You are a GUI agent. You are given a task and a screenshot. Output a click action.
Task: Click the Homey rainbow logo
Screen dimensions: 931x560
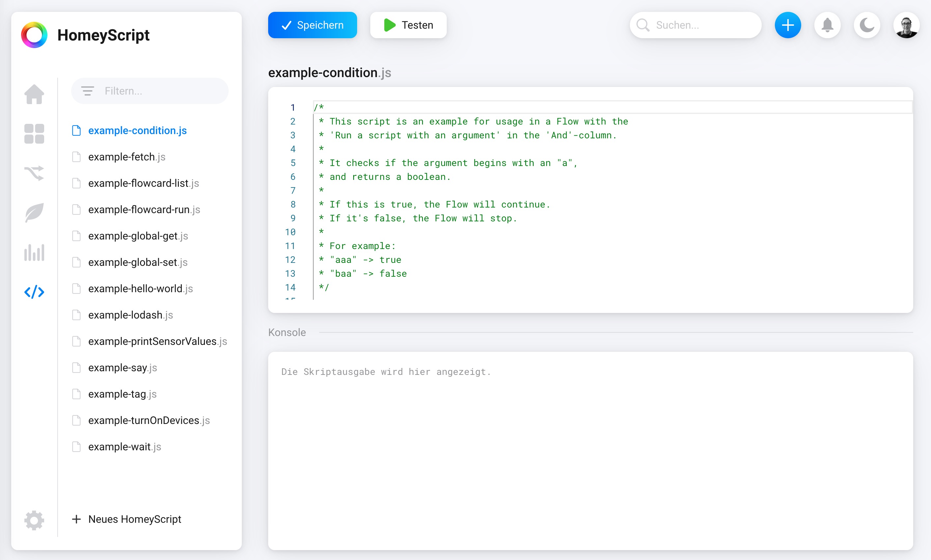click(34, 35)
